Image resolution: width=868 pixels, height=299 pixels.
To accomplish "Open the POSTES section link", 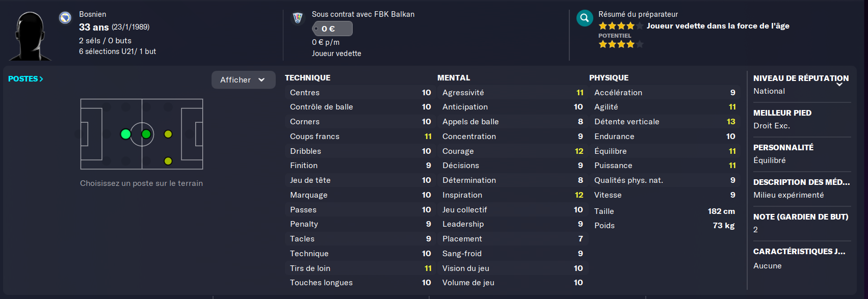I will coord(25,79).
